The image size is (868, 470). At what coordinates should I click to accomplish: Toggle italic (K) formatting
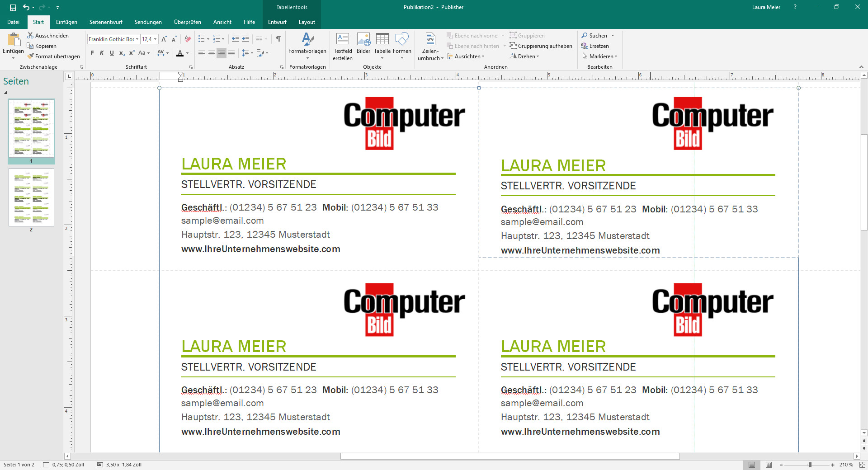(102, 53)
